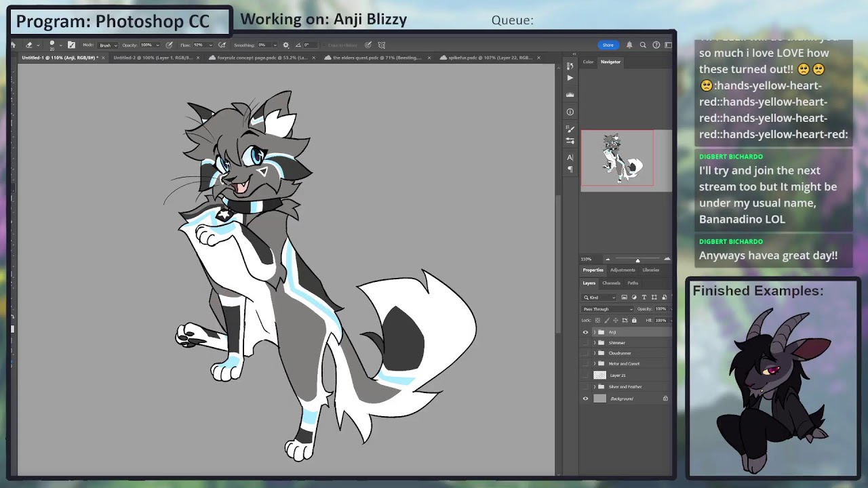Screen dimensions: 868x488
Task: Close the Untitled-1 document tab
Action: [x=103, y=58]
